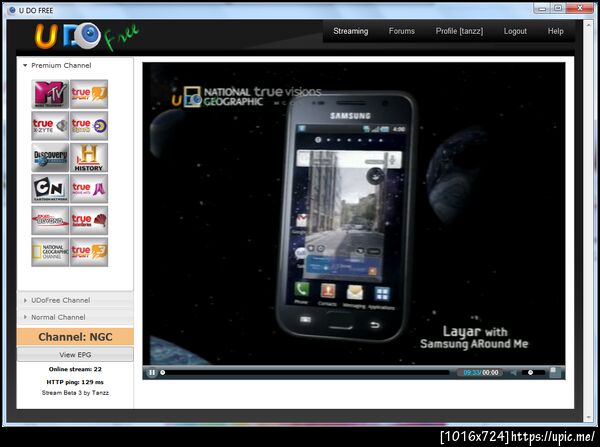Pick the True channel with red fan logo
The image size is (600, 447).
pos(89,221)
